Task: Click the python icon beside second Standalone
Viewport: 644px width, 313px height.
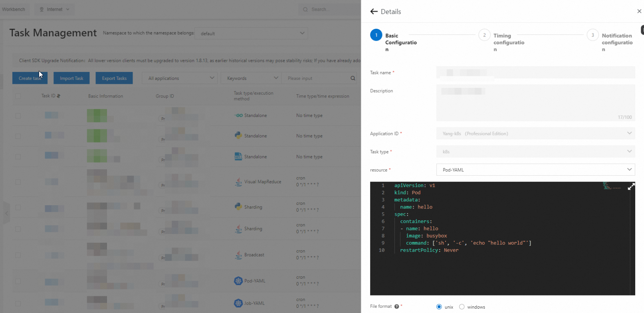Action: [x=238, y=136]
